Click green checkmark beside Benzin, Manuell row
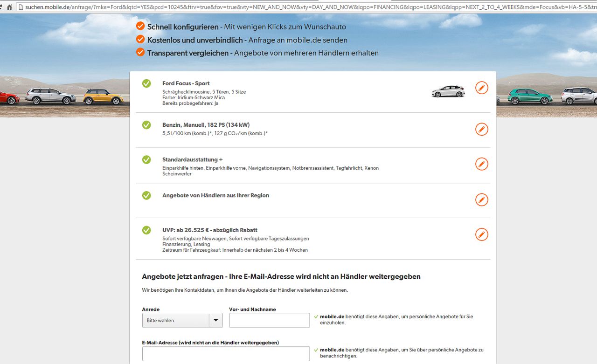597x364 pixels. click(146, 125)
